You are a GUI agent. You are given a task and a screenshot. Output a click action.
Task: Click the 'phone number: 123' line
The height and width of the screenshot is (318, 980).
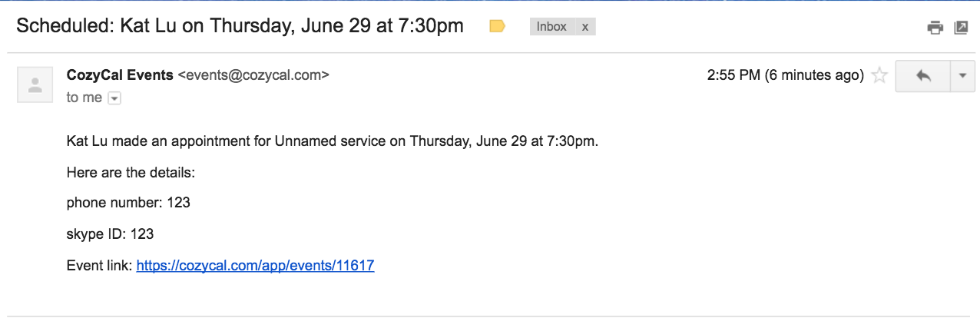coord(128,203)
